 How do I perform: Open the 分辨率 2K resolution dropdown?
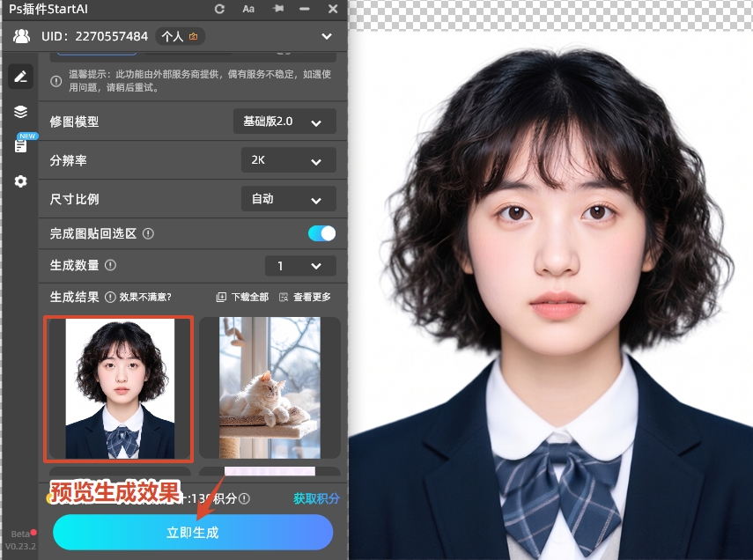pos(288,159)
